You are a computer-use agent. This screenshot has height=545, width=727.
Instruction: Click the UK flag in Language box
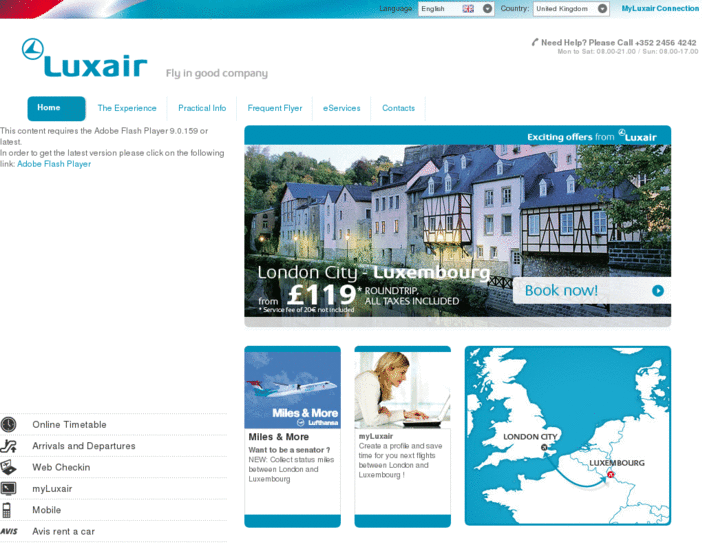point(468,9)
